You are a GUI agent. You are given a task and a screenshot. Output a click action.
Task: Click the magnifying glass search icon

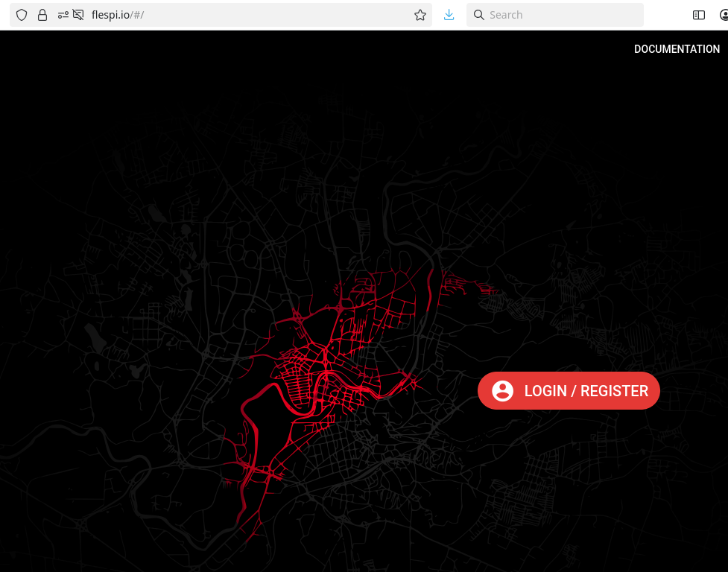pos(478,15)
